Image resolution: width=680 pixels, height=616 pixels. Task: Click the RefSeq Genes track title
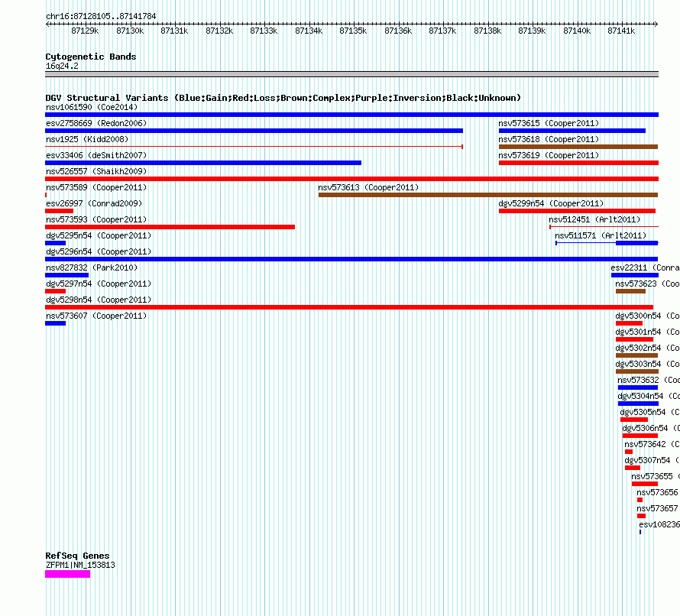pyautogui.click(x=77, y=556)
